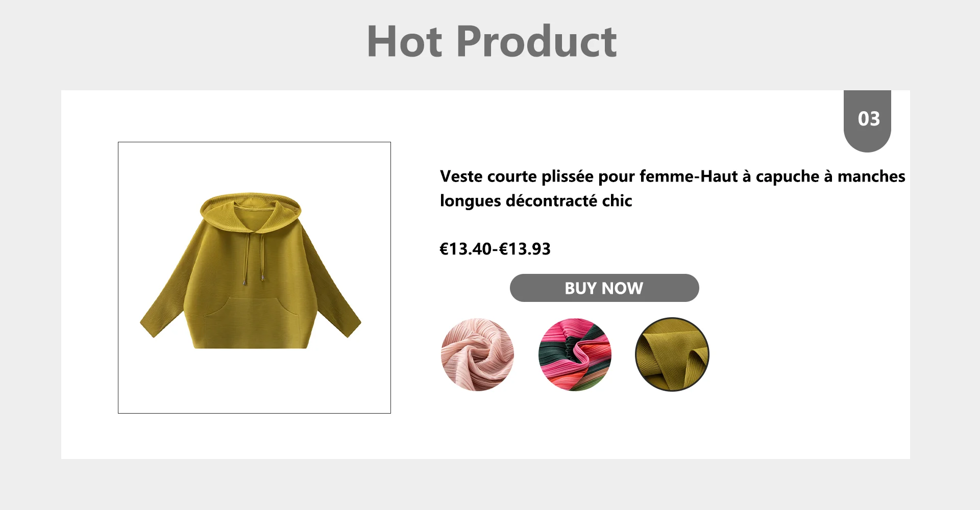Screen dimensions: 980x510
Task: Click the kangaroo pocket on the hoodie
Action: (250, 316)
